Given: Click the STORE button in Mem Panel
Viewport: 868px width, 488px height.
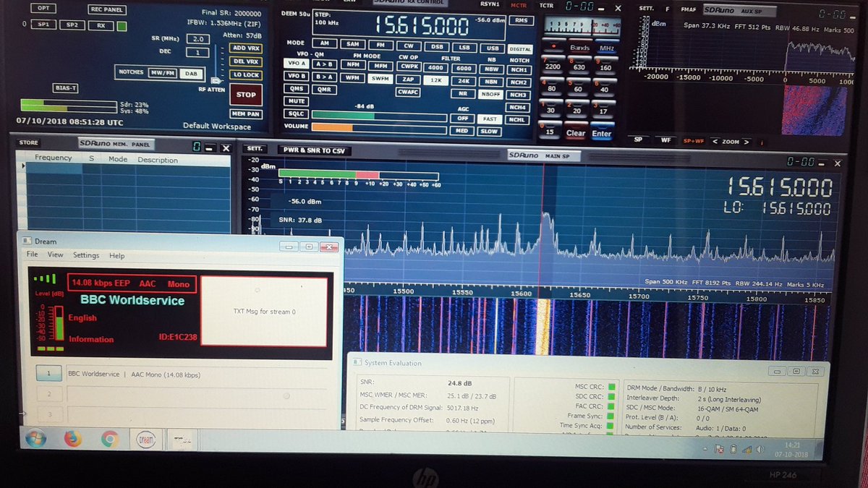Looking at the screenshot, I should [x=28, y=142].
